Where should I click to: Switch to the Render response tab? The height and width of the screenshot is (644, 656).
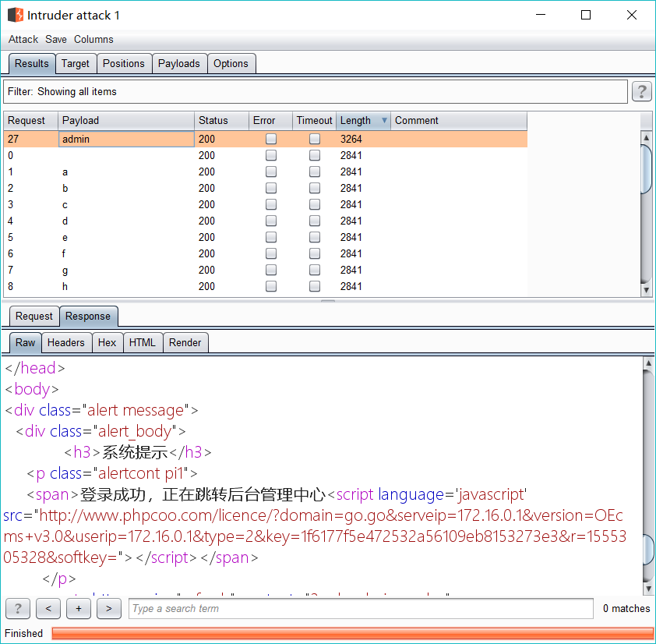185,342
